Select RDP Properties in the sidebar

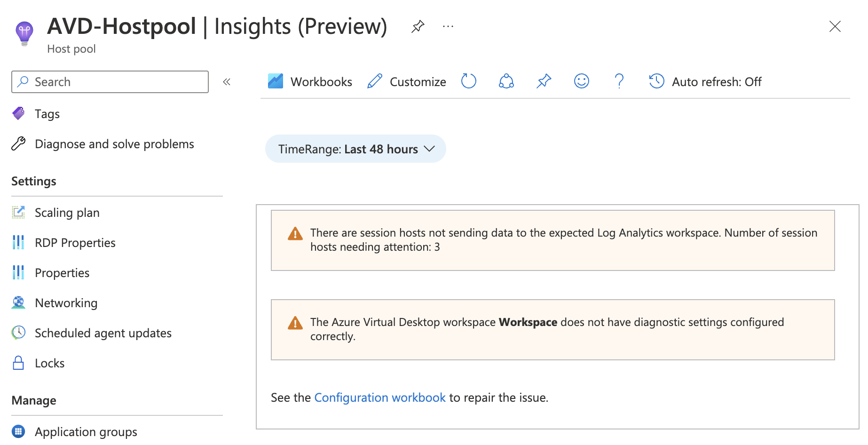75,243
